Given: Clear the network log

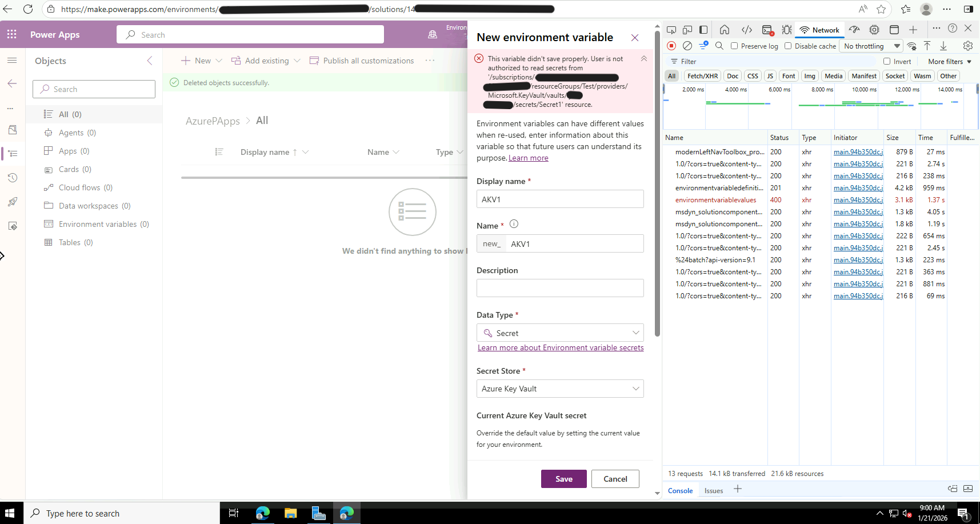Looking at the screenshot, I should tap(687, 46).
